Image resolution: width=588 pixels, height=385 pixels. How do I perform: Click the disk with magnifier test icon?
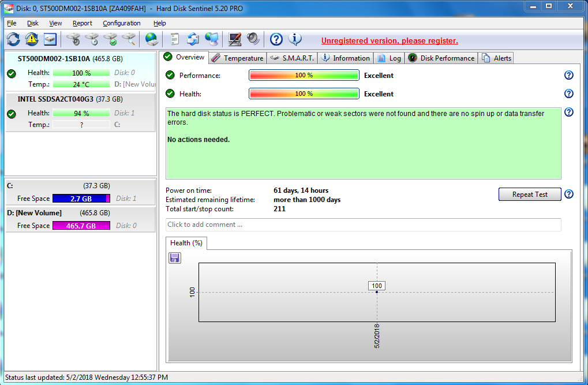tap(129, 39)
